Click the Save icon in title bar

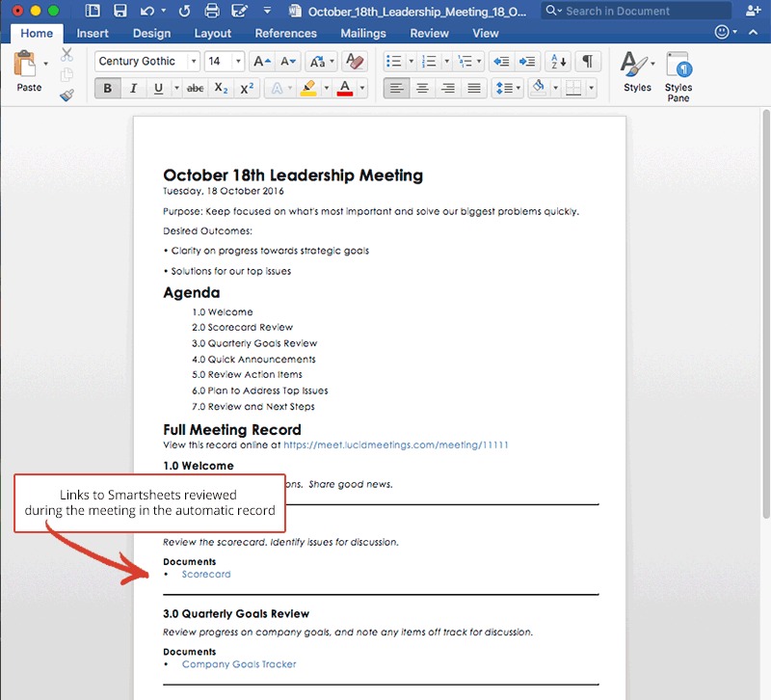click(x=120, y=11)
